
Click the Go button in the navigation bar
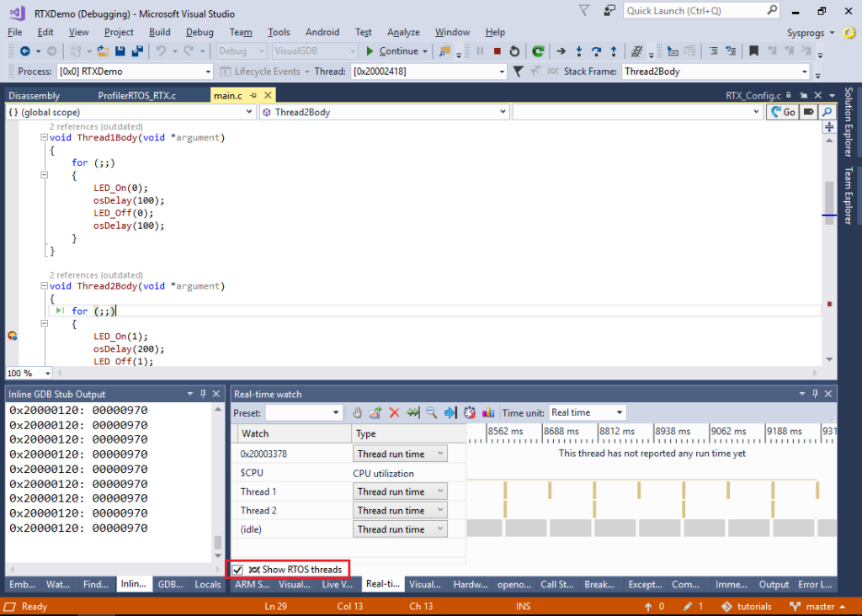tap(783, 110)
